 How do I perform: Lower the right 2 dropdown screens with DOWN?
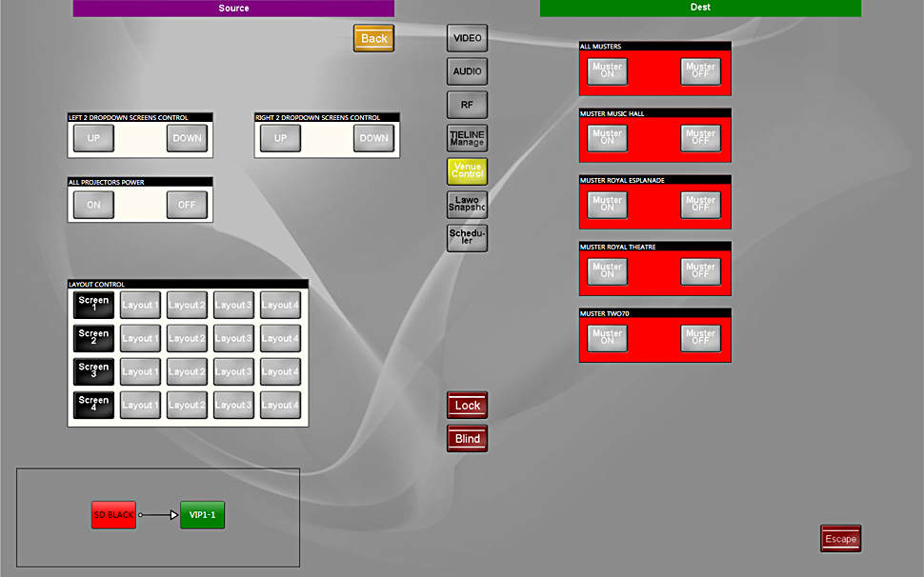coord(373,138)
